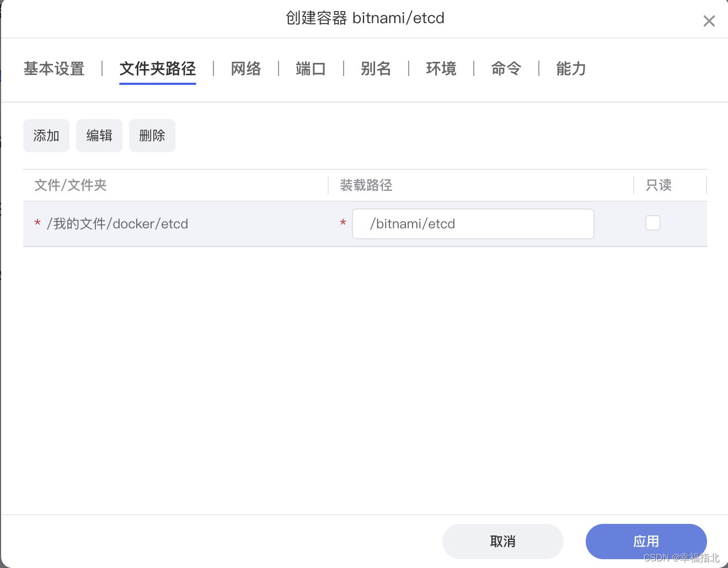Image resolution: width=728 pixels, height=568 pixels.
Task: Go to the 端口 tab
Action: click(x=311, y=69)
